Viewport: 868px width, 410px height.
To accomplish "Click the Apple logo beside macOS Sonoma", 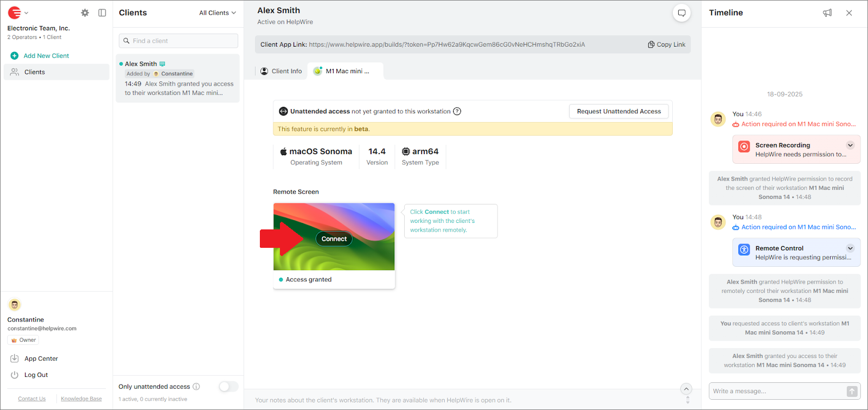I will point(283,151).
